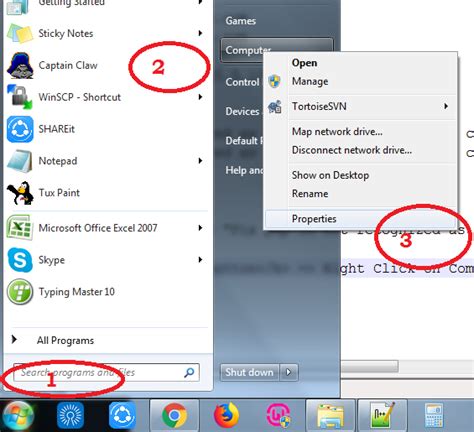This screenshot has width=474, height=432.
Task: Open the pink WampServer taskbar icon
Action: pos(279,415)
